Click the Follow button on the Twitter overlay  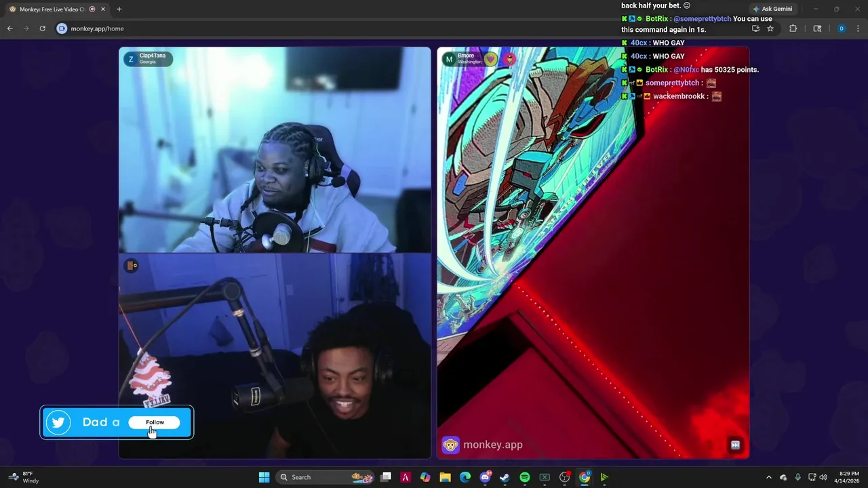155,422
